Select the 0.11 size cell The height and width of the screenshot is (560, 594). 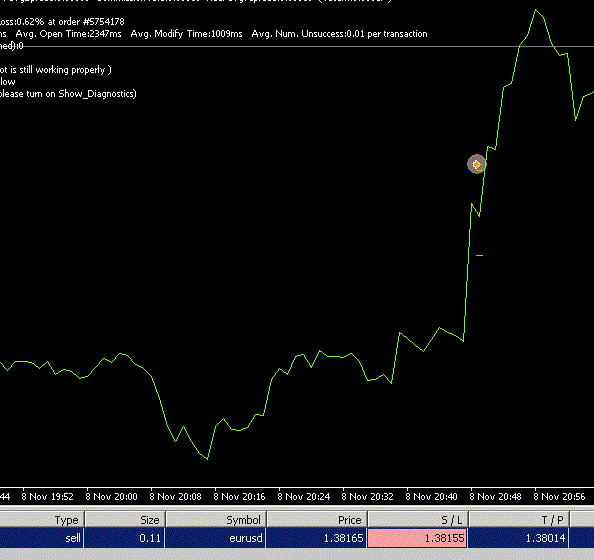coord(124,538)
